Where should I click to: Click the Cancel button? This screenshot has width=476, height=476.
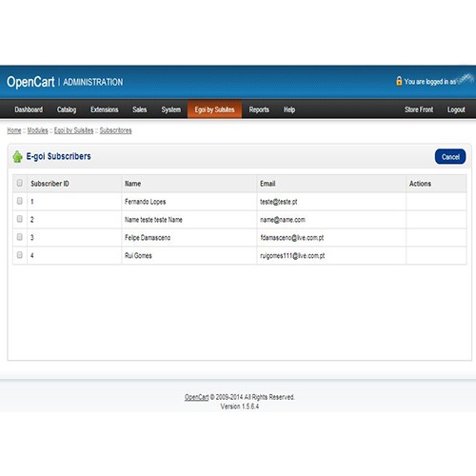(x=450, y=157)
